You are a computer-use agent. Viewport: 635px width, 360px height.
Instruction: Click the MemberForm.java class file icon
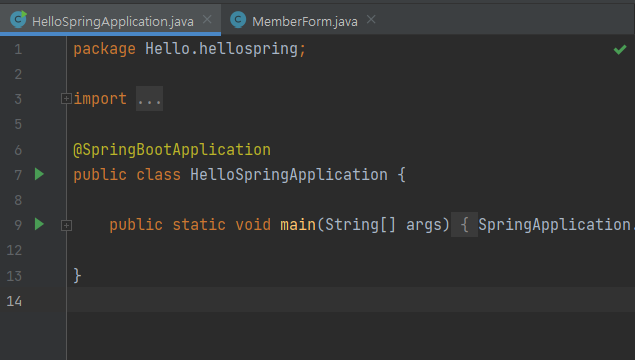tap(238, 20)
